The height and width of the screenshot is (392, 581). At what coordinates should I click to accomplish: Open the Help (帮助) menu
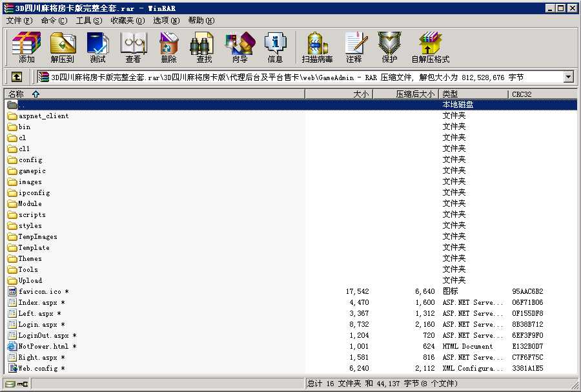click(201, 21)
